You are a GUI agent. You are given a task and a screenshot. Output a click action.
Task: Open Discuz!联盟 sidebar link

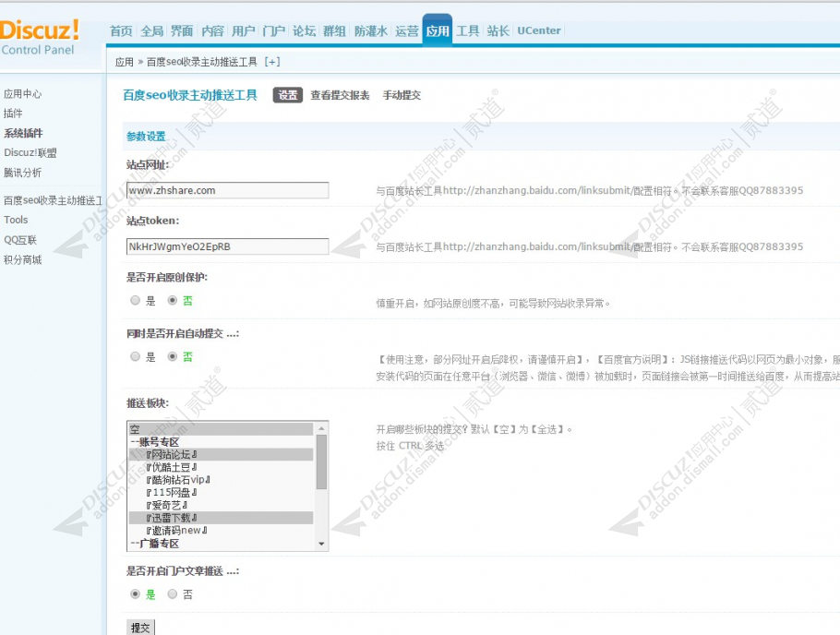pos(30,152)
